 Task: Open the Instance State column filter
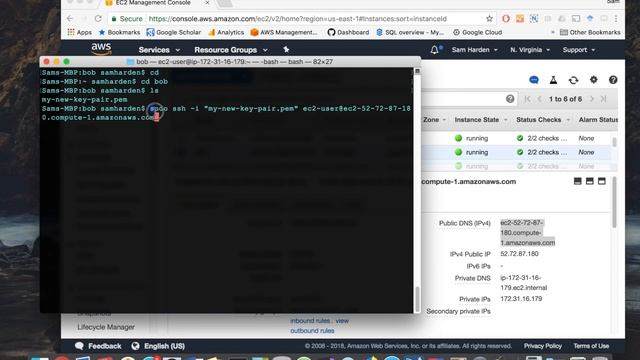click(506, 120)
